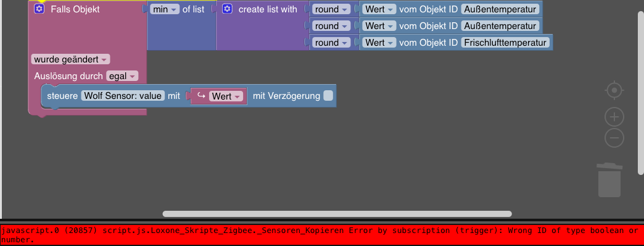644x246 pixels.
Task: Open the round dropdown in the Frischlufttemperatur row
Action: (x=331, y=43)
